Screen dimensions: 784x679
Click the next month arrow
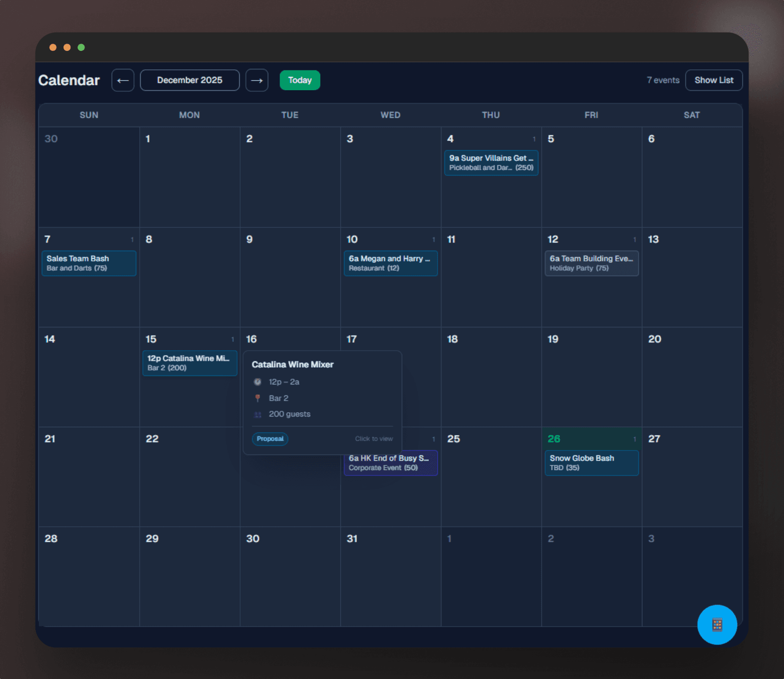(x=257, y=80)
